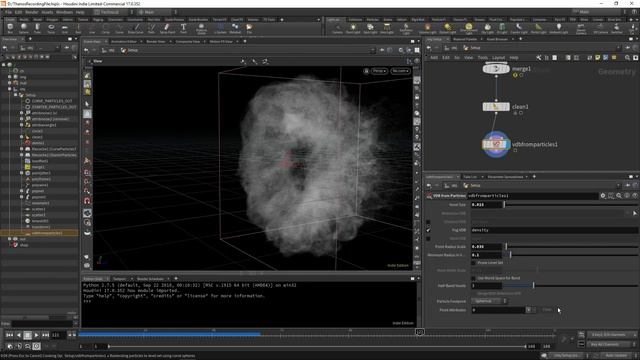Image resolution: width=640 pixels, height=360 pixels.
Task: Select the Spot Light shelf tool
Action: [x=370, y=28]
